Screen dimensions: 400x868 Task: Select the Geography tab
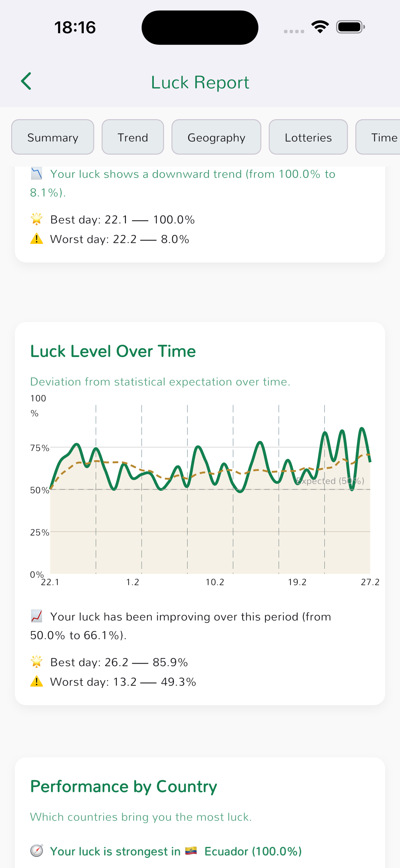(216, 137)
